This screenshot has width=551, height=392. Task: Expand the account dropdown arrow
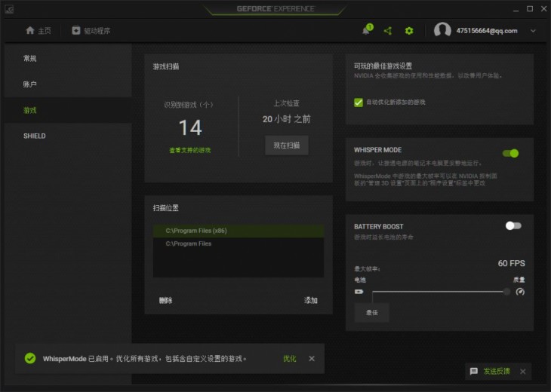533,31
